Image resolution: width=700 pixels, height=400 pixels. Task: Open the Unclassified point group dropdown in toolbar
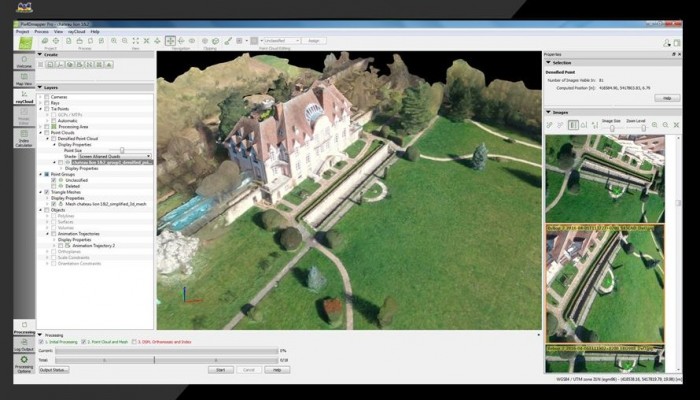[281, 41]
